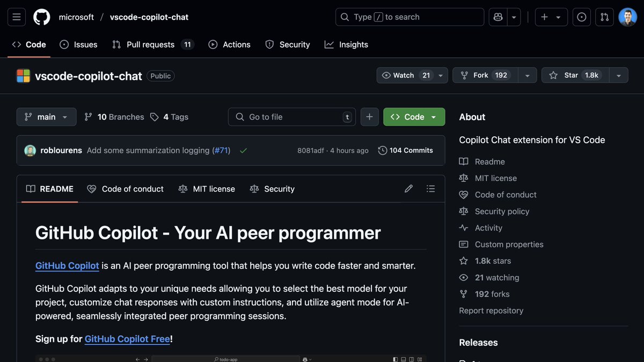Click the branch icon showing 10 Branches
The width and height of the screenshot is (644, 362).
coord(88,116)
